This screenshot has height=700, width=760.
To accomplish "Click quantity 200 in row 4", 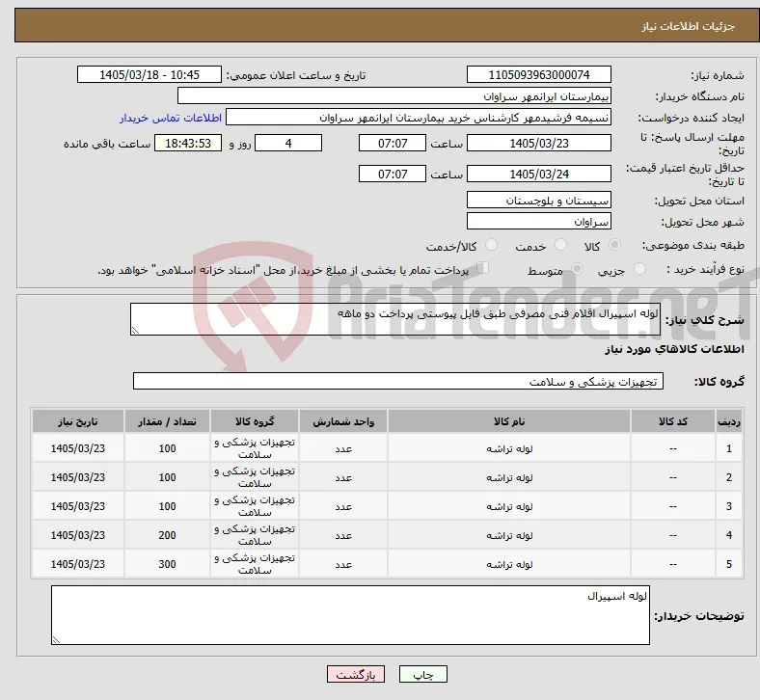I will click(167, 535).
